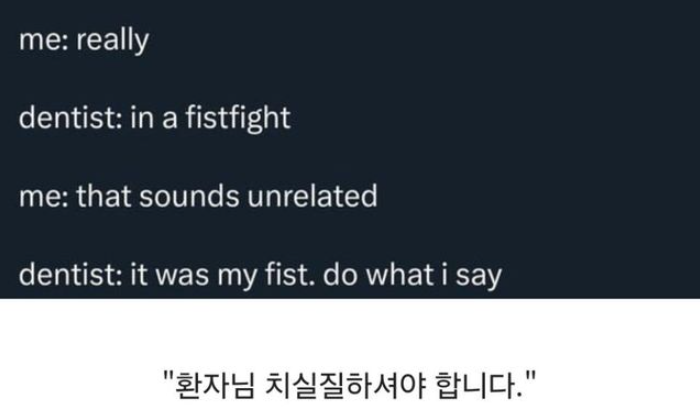Click "dentist:" label before "it was my fist"
The image size is (700, 419).
pos(70,274)
